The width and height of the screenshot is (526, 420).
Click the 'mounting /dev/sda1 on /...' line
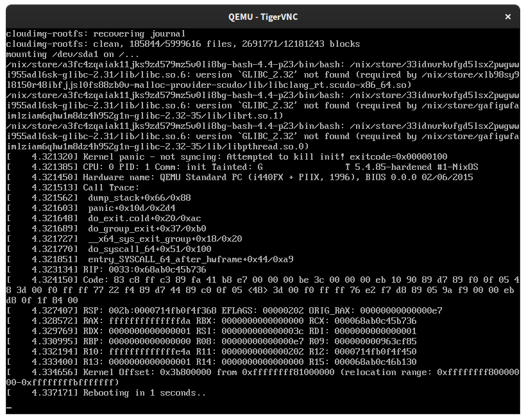(72, 55)
